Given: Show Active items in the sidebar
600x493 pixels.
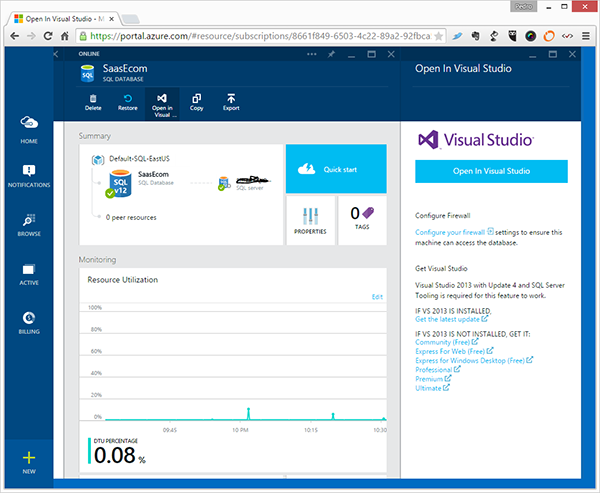Looking at the screenshot, I should click(29, 274).
